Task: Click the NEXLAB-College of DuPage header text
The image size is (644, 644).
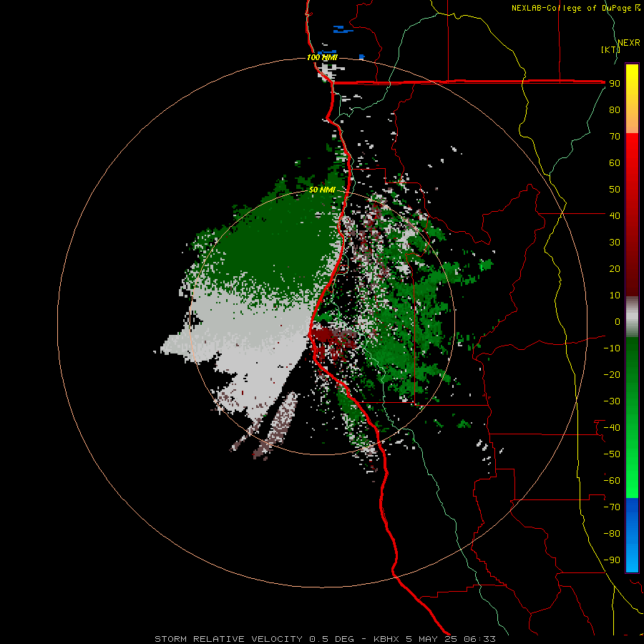Action: pyautogui.click(x=575, y=8)
